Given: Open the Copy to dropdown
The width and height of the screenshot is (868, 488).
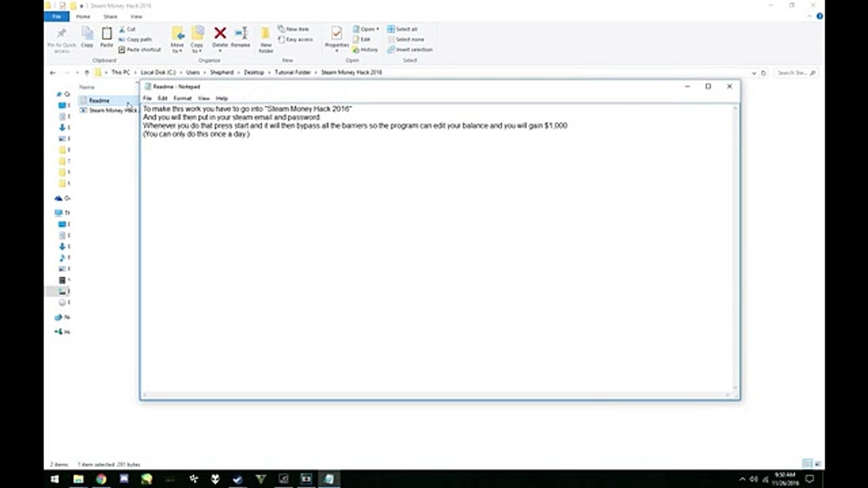Looking at the screenshot, I should pyautogui.click(x=197, y=39).
